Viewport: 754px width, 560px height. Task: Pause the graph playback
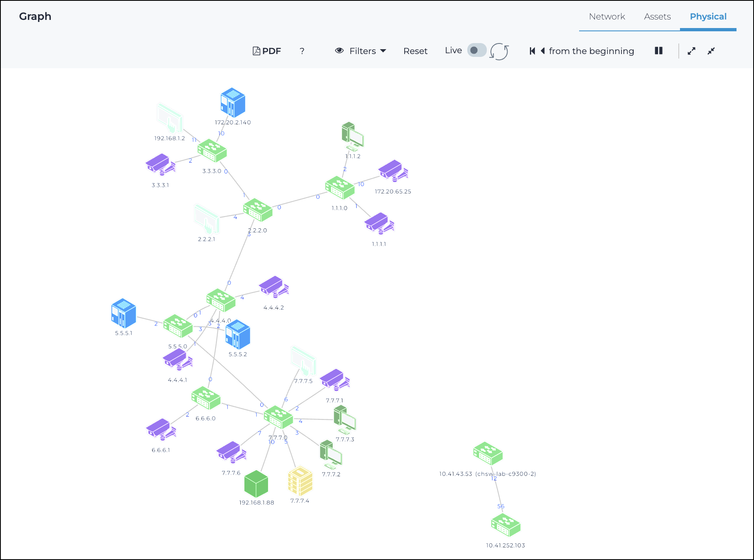pos(658,51)
